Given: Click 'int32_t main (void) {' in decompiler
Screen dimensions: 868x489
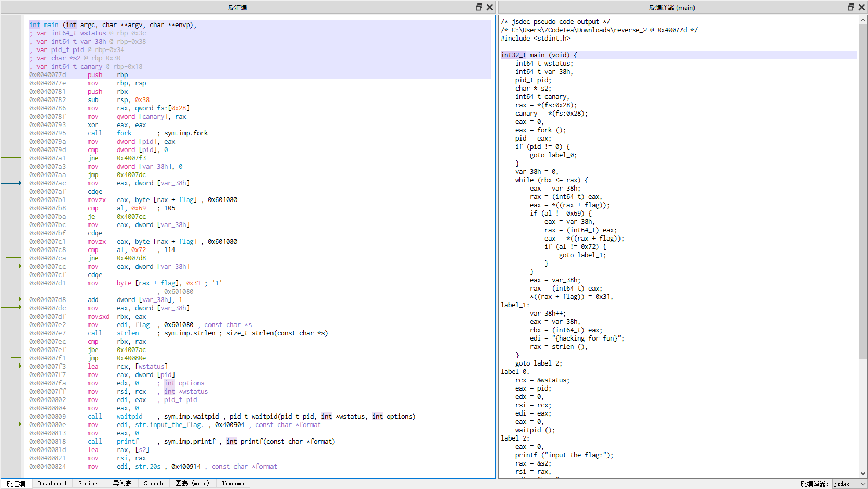Looking at the screenshot, I should click(539, 55).
